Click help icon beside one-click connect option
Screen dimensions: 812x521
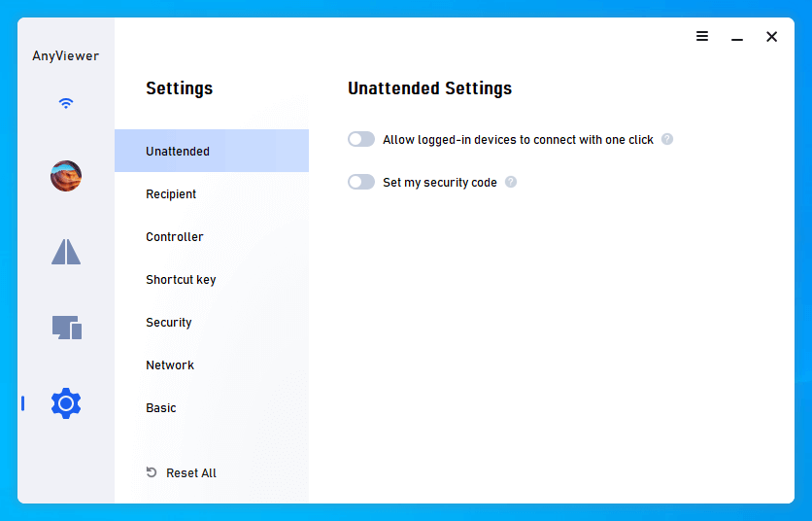click(667, 140)
